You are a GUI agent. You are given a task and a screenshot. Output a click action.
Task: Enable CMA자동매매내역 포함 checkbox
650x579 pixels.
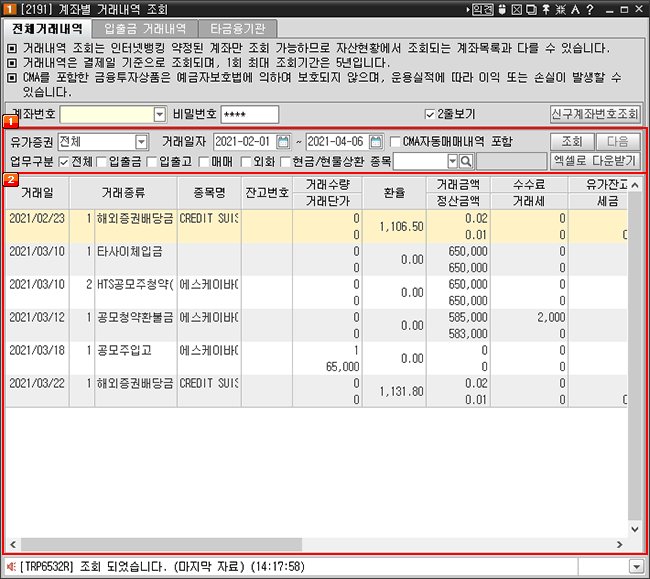coord(396,141)
